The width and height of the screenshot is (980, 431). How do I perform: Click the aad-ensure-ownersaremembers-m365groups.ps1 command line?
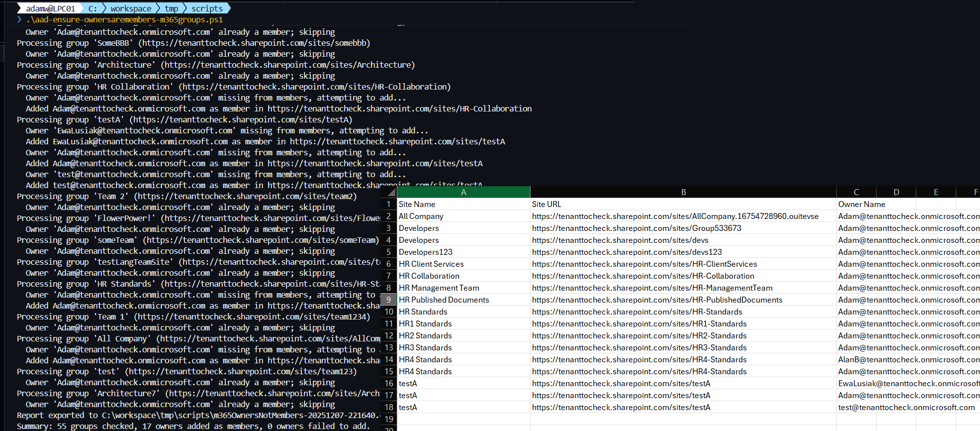(124, 20)
